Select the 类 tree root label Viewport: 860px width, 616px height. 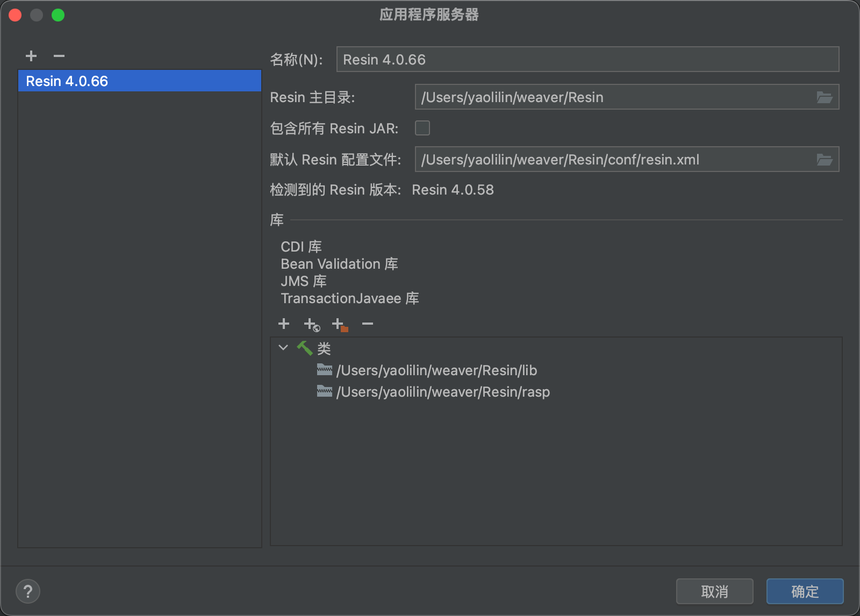click(x=324, y=348)
